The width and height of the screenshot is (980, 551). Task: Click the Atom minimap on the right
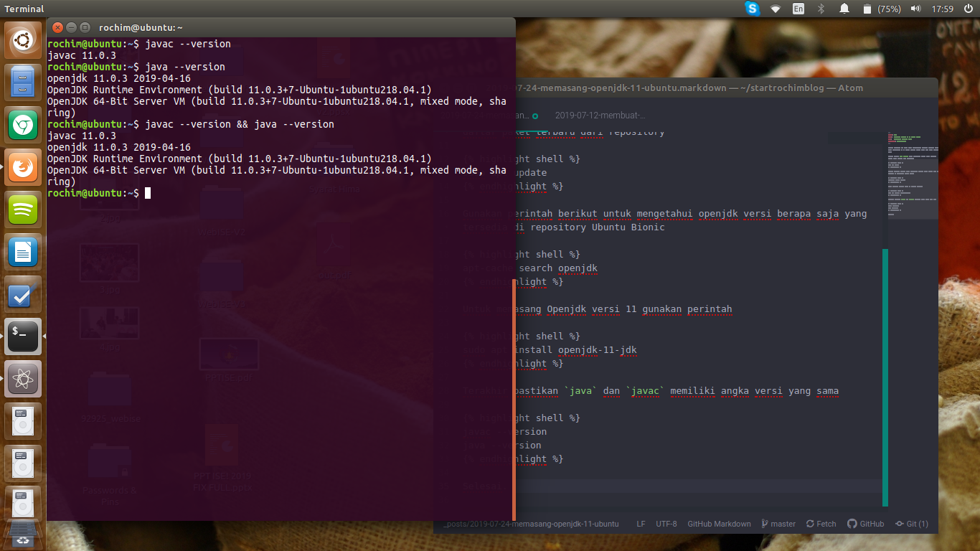pyautogui.click(x=912, y=175)
